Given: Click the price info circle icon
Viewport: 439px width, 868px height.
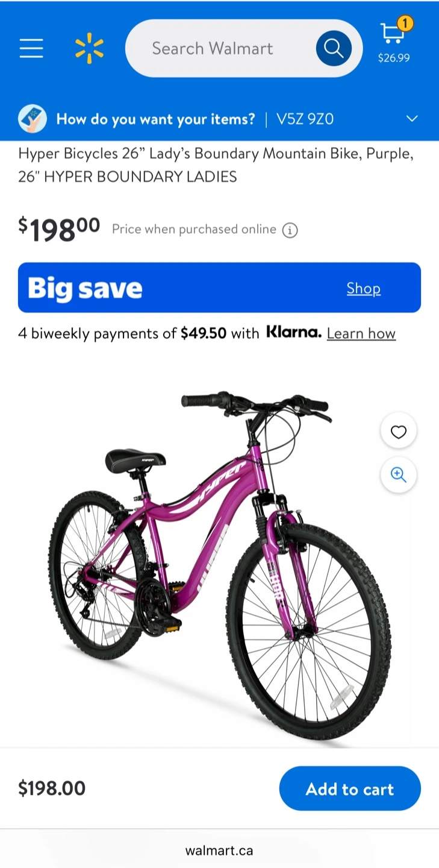Looking at the screenshot, I should [x=290, y=230].
